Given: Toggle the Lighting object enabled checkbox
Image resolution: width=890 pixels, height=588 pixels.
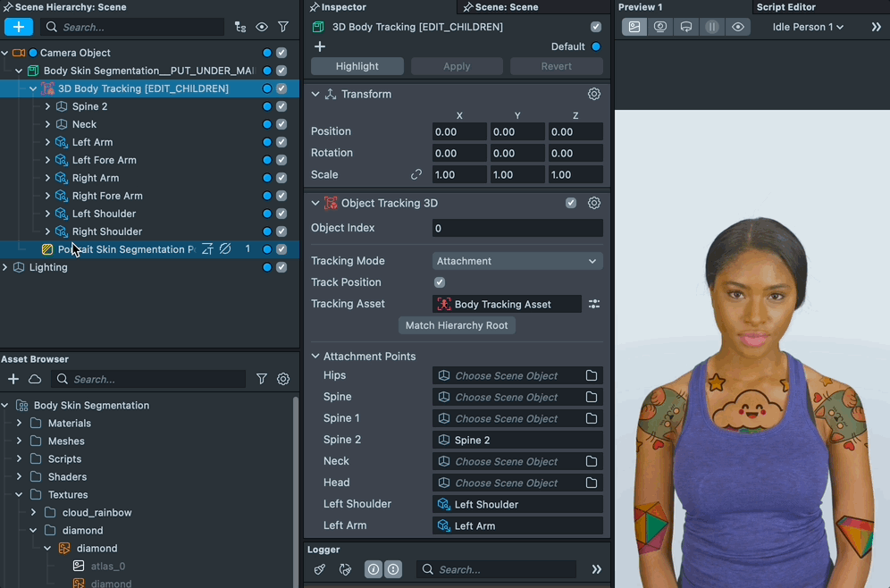Looking at the screenshot, I should (281, 267).
